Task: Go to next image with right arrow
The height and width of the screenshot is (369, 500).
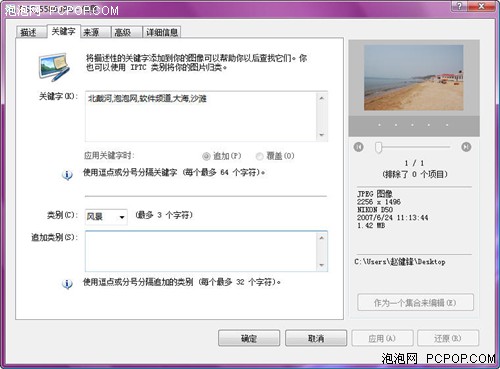Action: [x=466, y=147]
